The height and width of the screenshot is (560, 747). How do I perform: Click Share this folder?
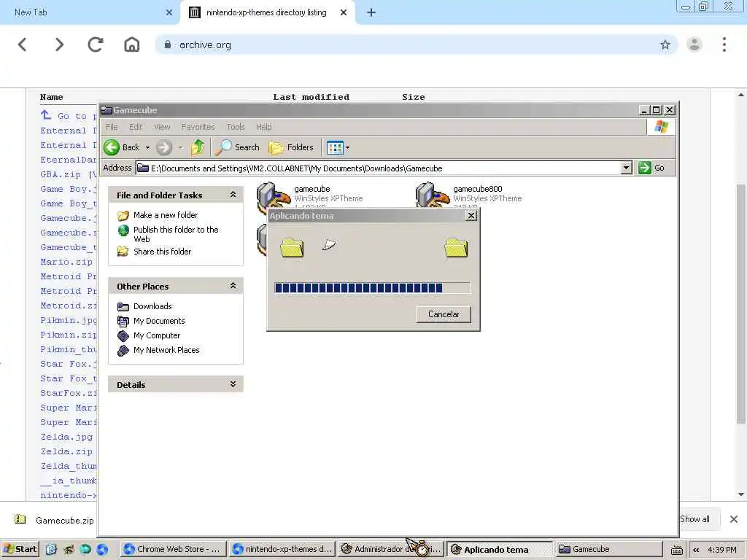click(x=162, y=252)
